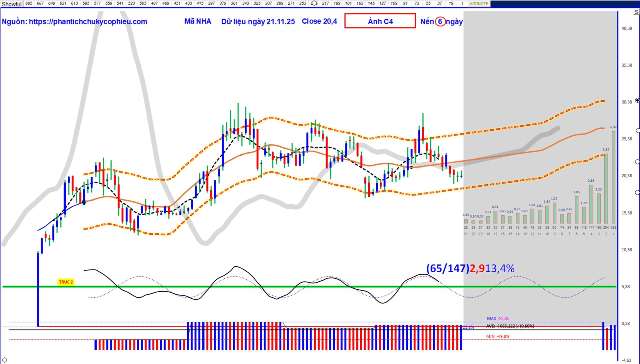Viewport: 640px width, 364px height.
Task: Select number 685 in the top bar
Action: tap(29, 3)
